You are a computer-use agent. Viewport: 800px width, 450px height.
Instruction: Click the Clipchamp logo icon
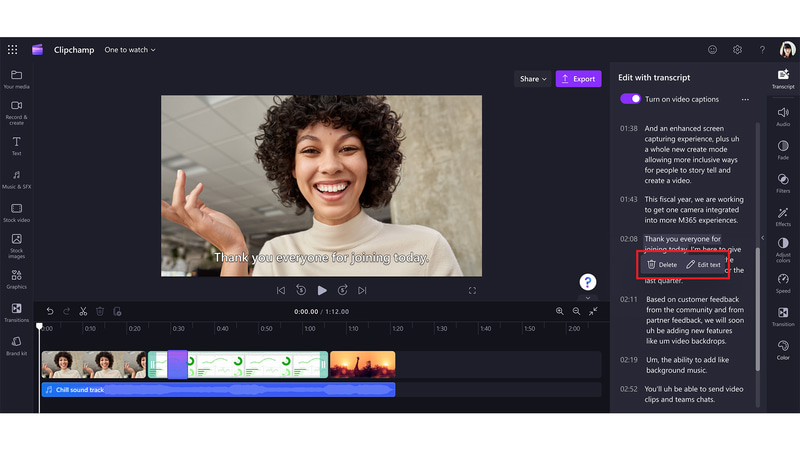coord(37,49)
